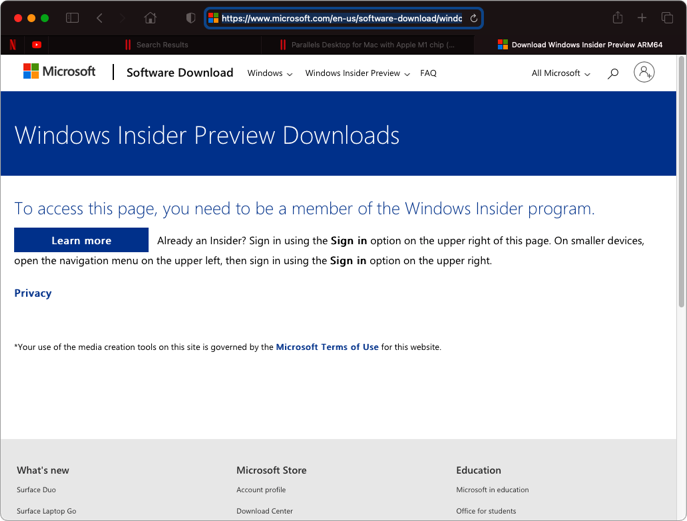Expand the Windows Insider Preview dropdown

tap(358, 73)
